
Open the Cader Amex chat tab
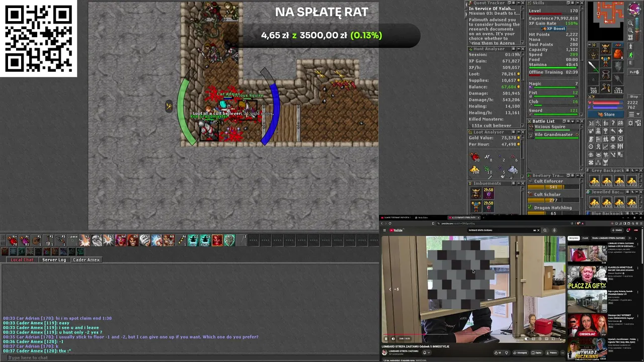tap(86, 260)
